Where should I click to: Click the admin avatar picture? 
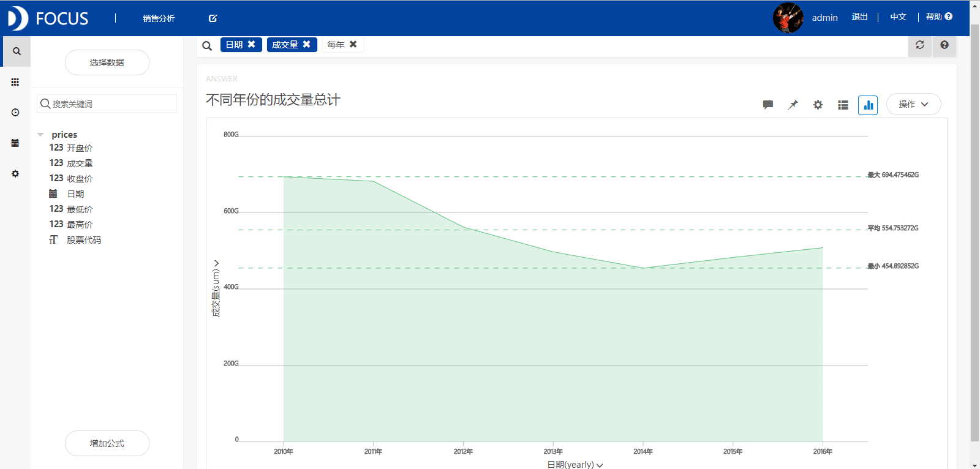coord(788,18)
